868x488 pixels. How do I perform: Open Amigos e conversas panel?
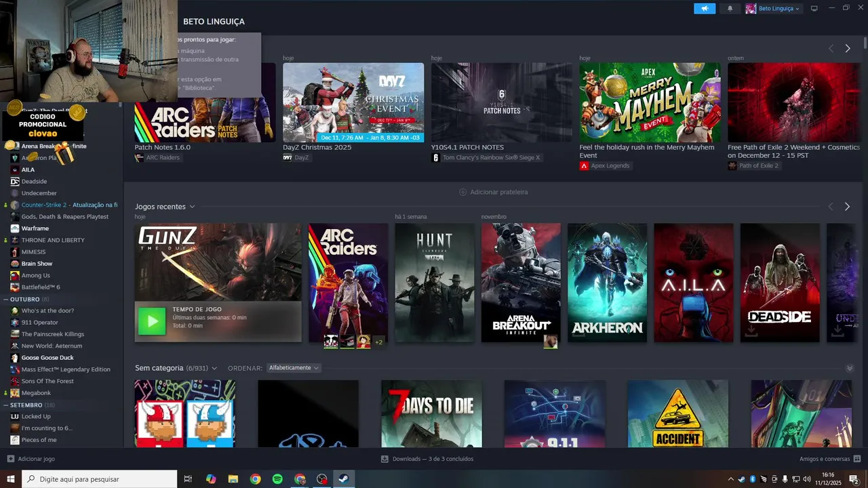(829, 459)
